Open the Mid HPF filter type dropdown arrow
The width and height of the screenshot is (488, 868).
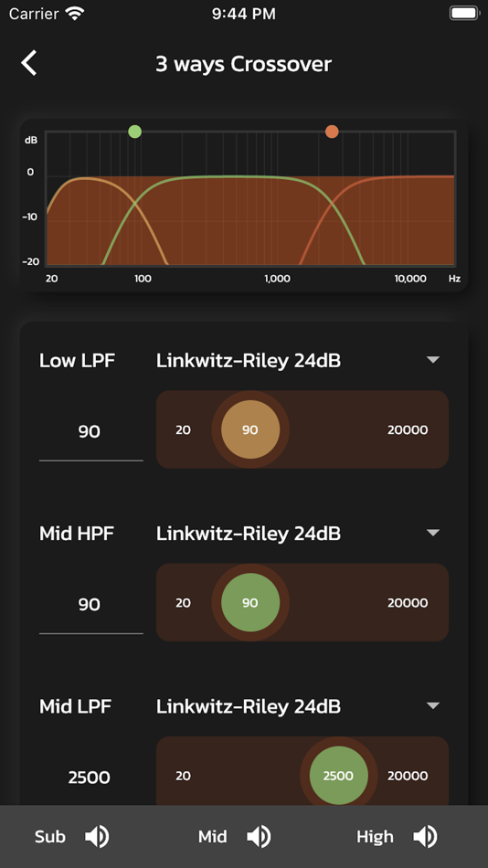433,533
